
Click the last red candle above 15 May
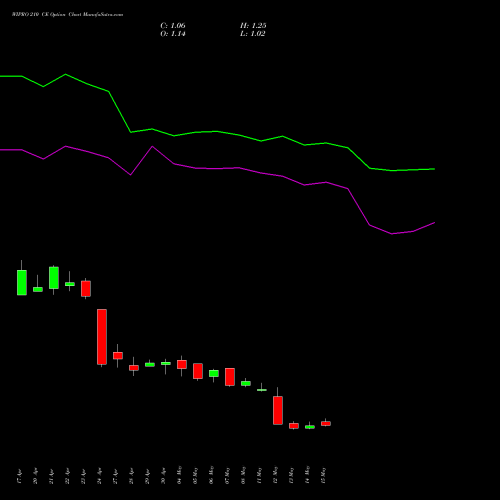point(326,424)
